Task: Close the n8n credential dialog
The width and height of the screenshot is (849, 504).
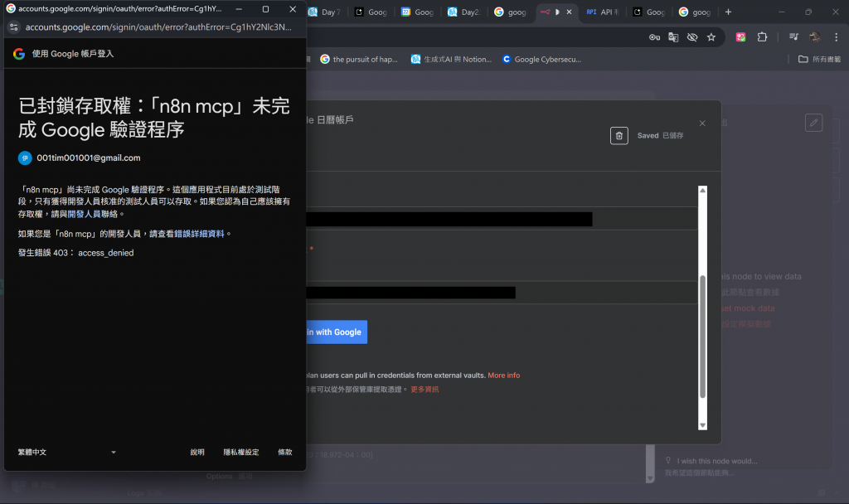Action: (x=702, y=124)
